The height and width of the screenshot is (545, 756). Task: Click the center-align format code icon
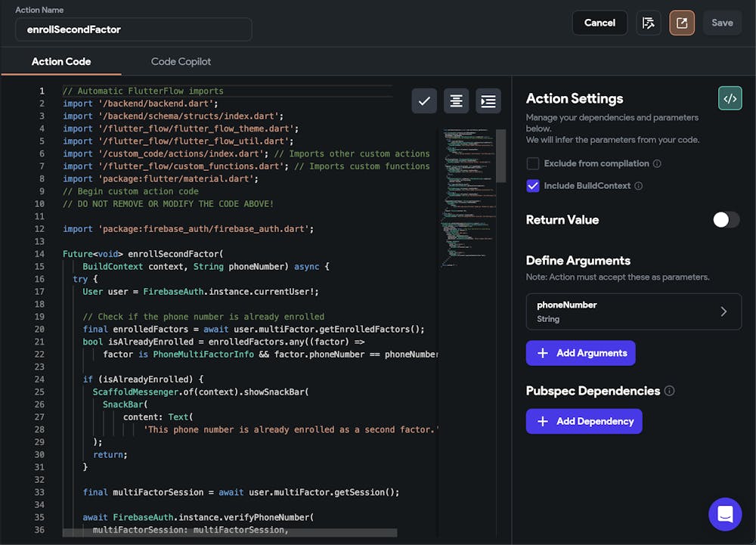(x=456, y=101)
